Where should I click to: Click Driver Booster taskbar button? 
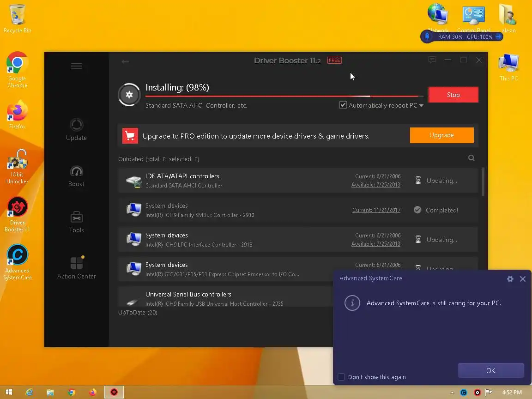pyautogui.click(x=114, y=392)
